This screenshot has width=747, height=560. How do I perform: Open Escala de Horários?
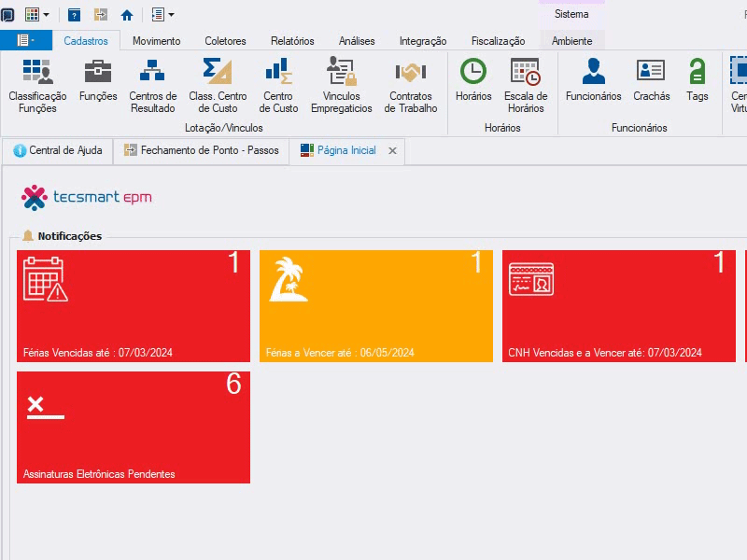(526, 86)
